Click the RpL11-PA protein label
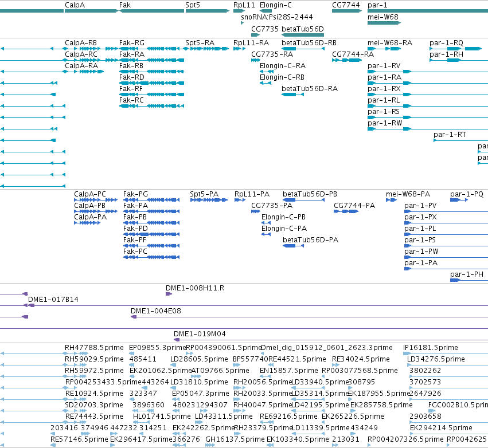Image resolution: width=488 pixels, height=448 pixels. point(252,194)
